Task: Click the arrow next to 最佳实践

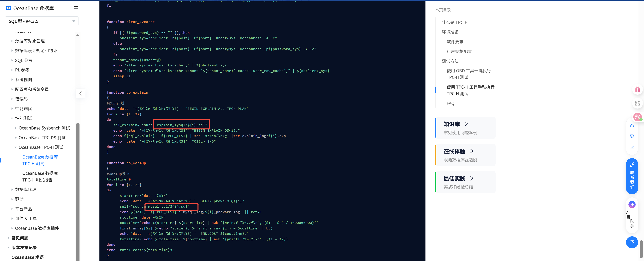Action: coord(471,178)
